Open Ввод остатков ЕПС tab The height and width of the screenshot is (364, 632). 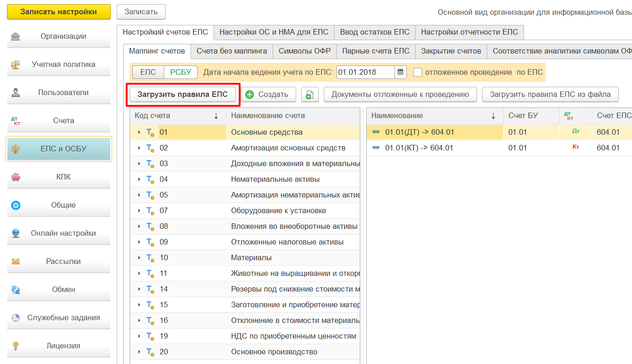coord(375,32)
